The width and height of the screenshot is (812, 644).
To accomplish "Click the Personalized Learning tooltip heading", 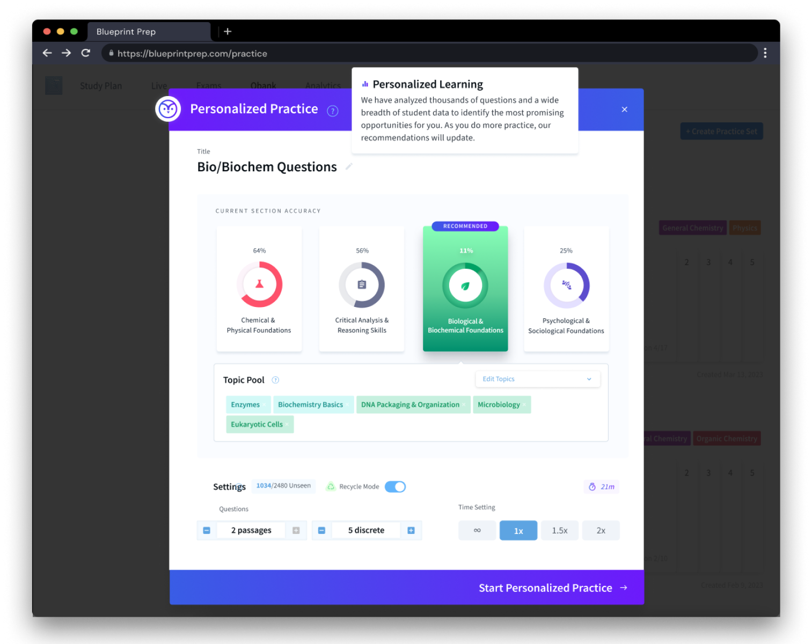I will 428,84.
